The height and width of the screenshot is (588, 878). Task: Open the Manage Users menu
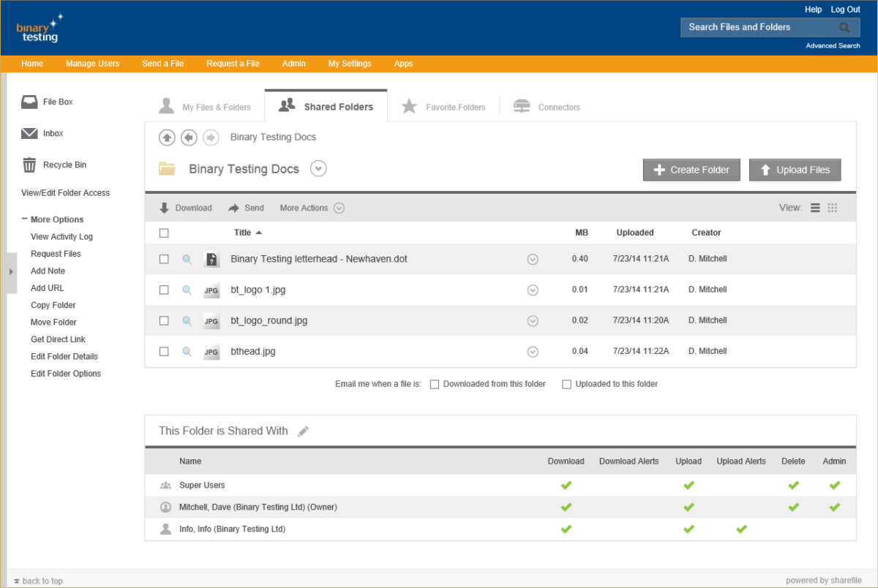coord(92,64)
